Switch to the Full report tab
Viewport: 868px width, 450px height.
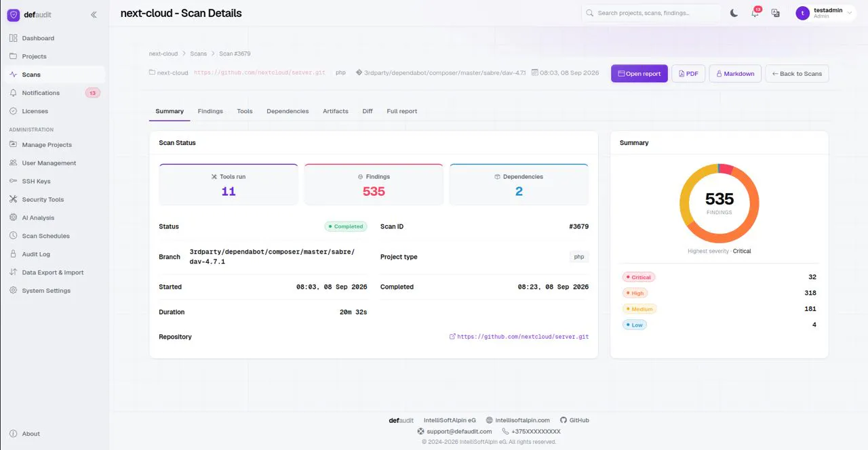pos(402,111)
